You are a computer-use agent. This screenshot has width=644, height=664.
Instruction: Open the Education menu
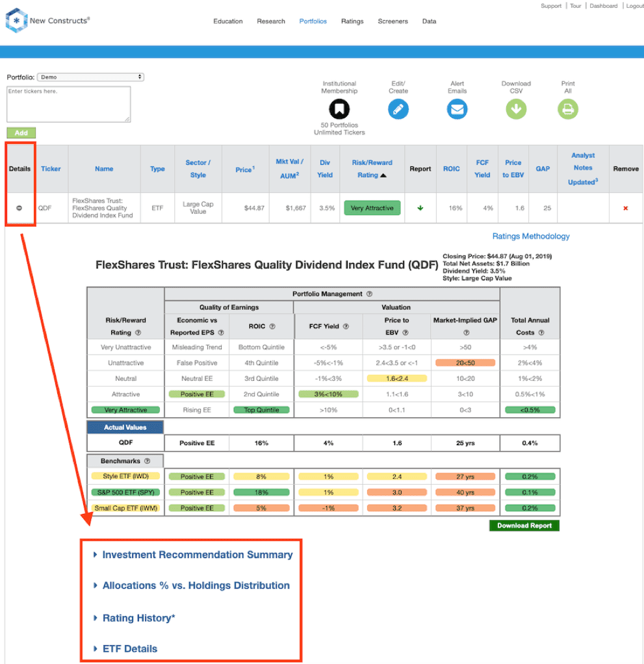[x=228, y=21]
